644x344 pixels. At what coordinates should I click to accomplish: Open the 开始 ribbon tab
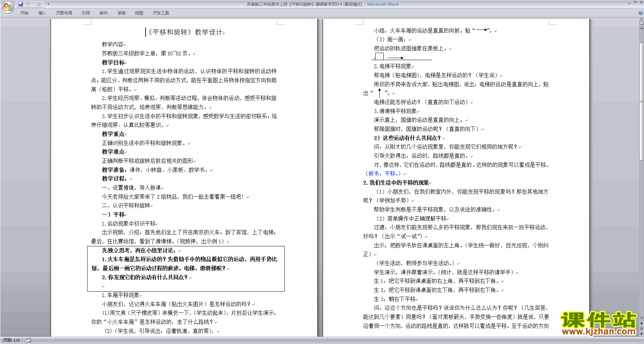click(x=24, y=13)
